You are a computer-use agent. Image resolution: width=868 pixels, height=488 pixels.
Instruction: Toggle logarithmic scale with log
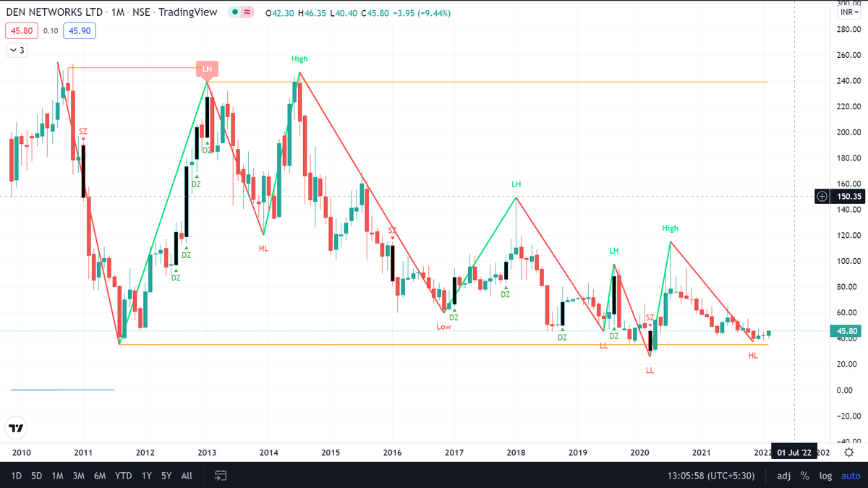click(824, 476)
